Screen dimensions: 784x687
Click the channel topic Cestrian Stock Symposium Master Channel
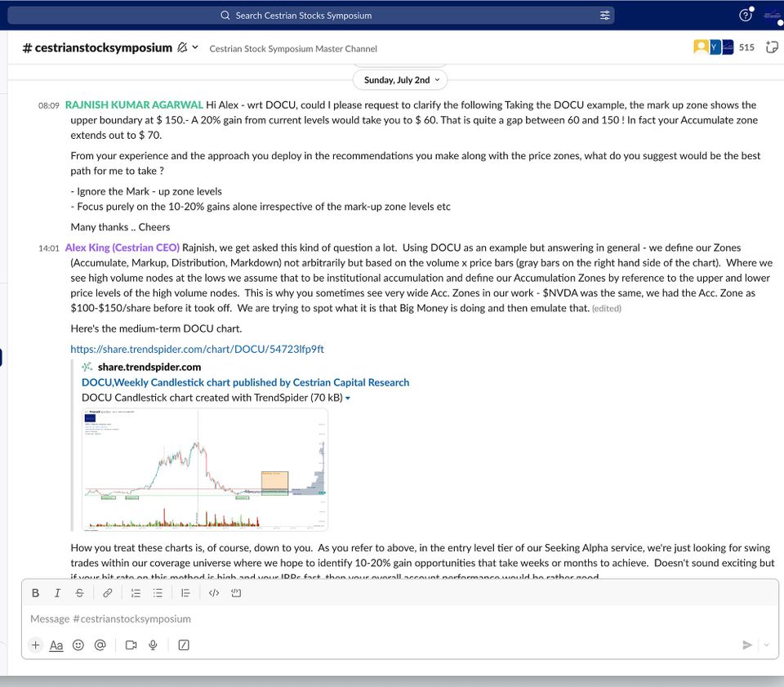(x=293, y=48)
